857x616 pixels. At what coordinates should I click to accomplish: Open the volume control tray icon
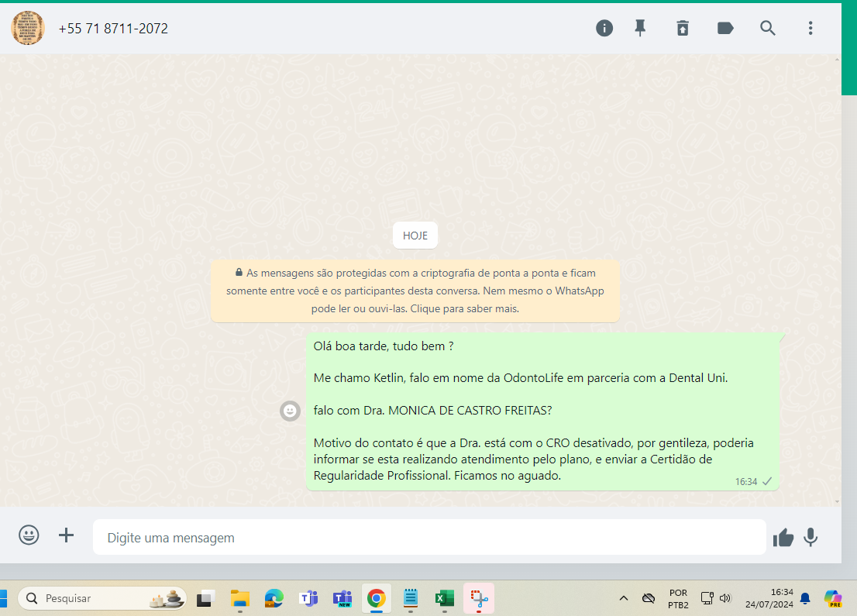click(725, 598)
